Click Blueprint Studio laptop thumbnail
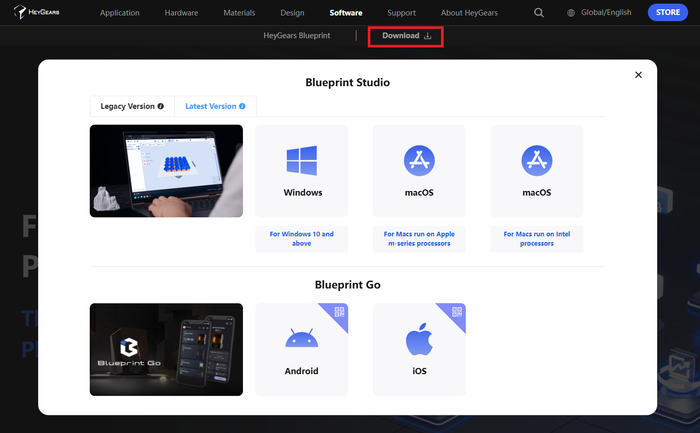Viewport: 700px width, 433px height. pyautogui.click(x=167, y=171)
